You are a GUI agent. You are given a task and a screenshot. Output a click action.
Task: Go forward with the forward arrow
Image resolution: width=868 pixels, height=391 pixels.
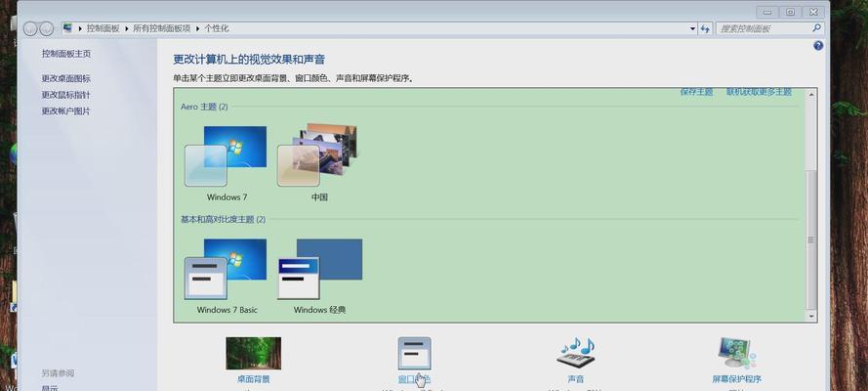click(x=47, y=28)
